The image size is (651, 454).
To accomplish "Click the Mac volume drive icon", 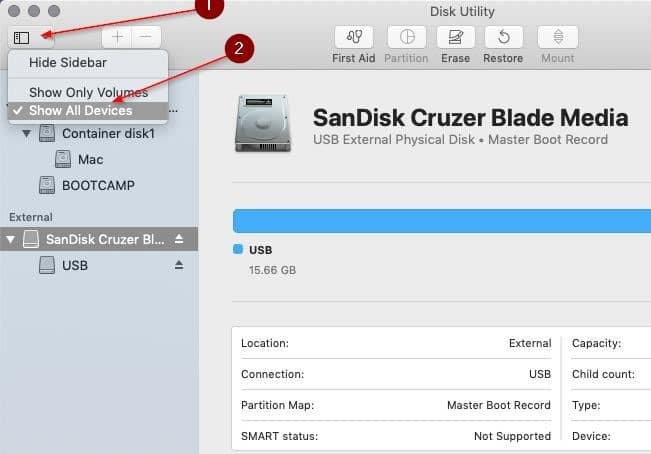I will [x=63, y=159].
